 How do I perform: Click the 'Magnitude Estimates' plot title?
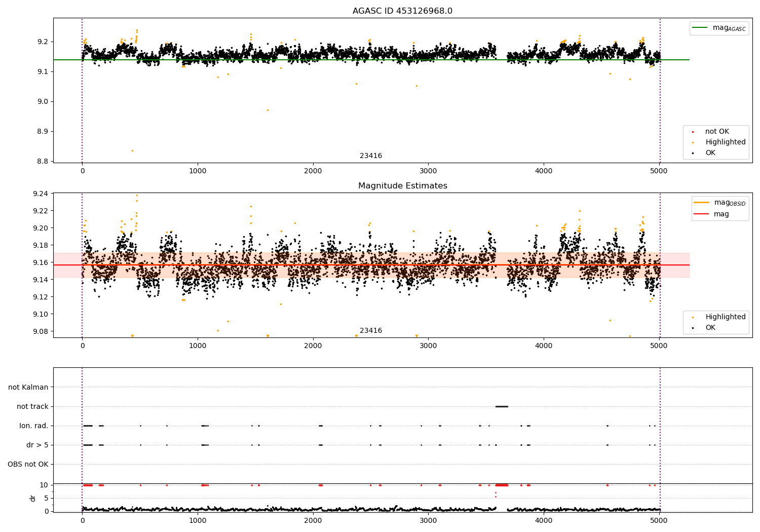[402, 186]
